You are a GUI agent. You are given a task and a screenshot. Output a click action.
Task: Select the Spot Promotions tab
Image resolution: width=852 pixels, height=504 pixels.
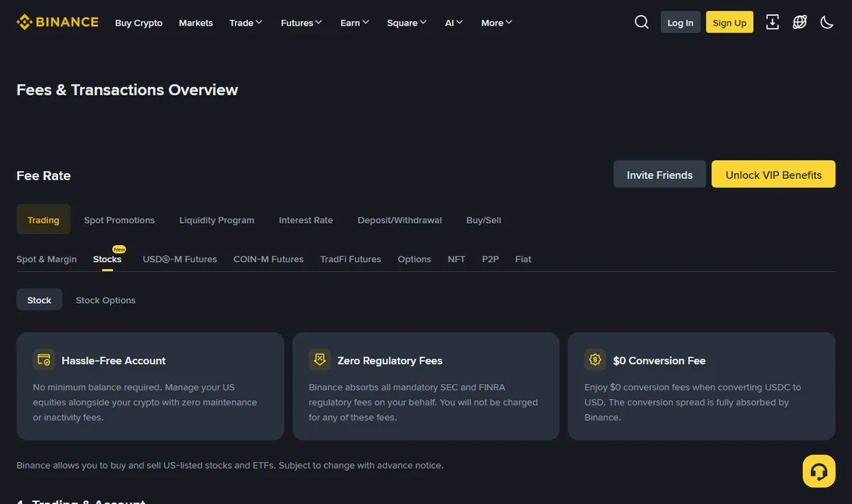click(x=119, y=220)
